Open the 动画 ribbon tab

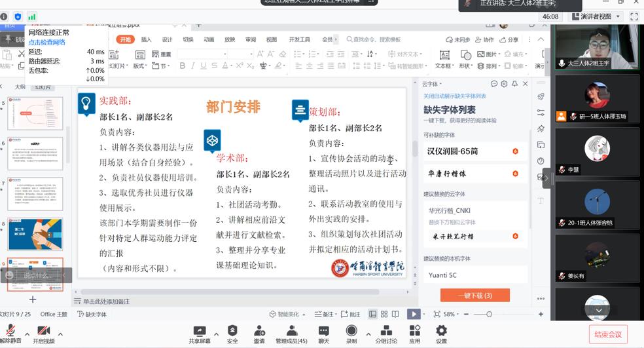point(209,39)
